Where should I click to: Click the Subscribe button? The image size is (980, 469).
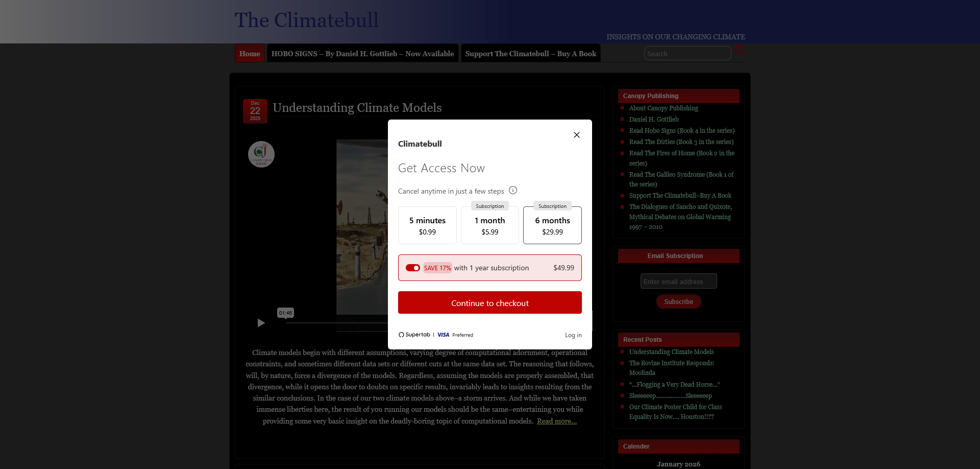[679, 301]
